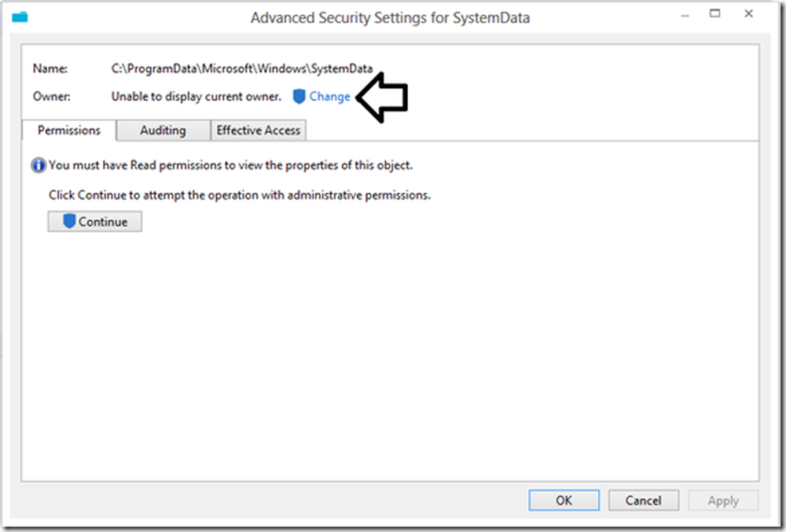Click the window title "Advanced Security Settings for SystemData"
The width and height of the screenshot is (786, 532).
[390, 17]
